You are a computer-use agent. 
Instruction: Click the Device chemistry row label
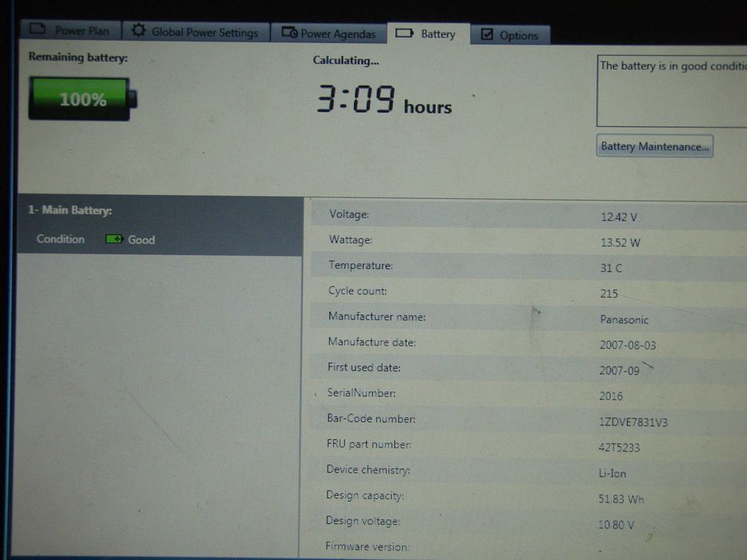[x=368, y=470]
